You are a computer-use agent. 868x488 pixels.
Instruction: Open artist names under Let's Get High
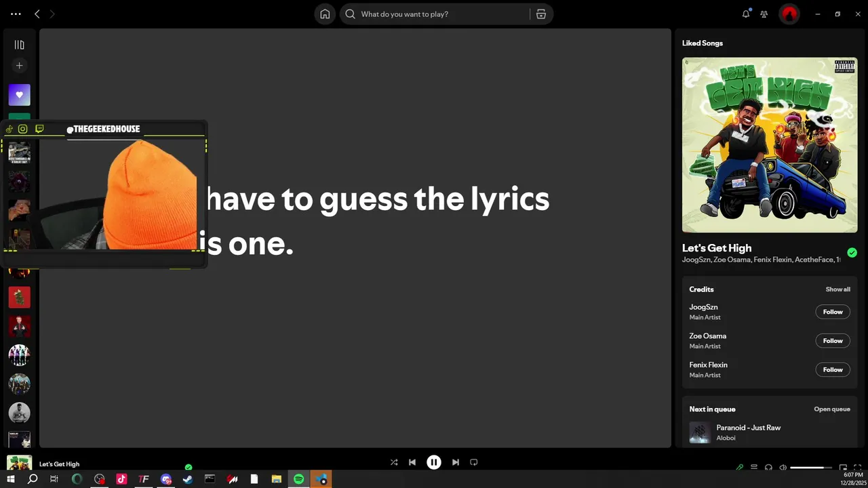(x=761, y=260)
